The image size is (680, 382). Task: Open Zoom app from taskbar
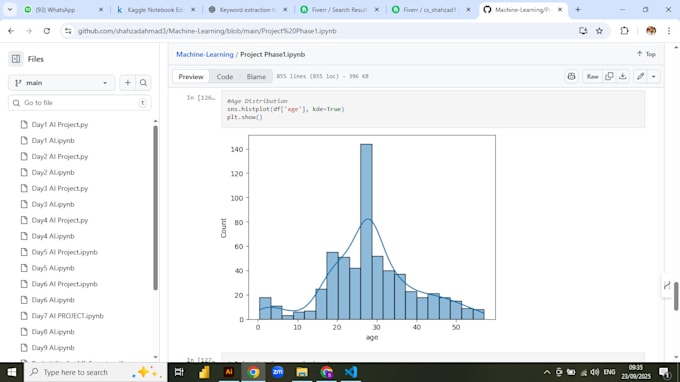(x=278, y=372)
